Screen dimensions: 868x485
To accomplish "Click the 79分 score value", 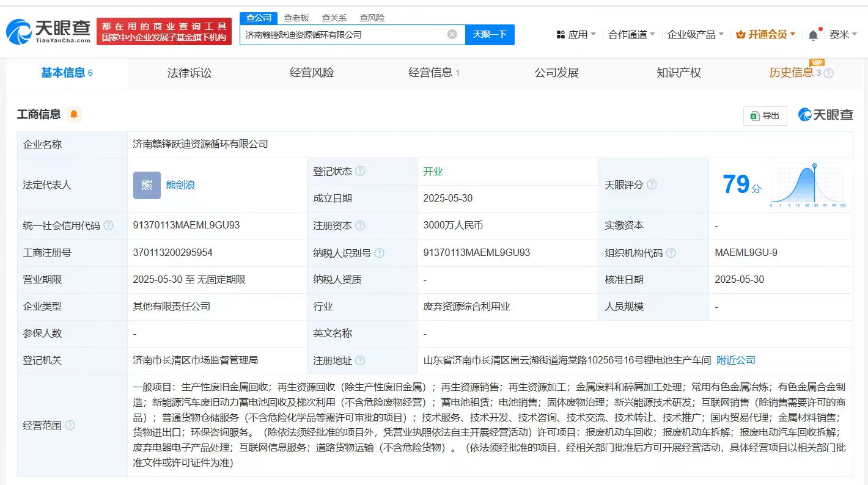I will click(741, 184).
